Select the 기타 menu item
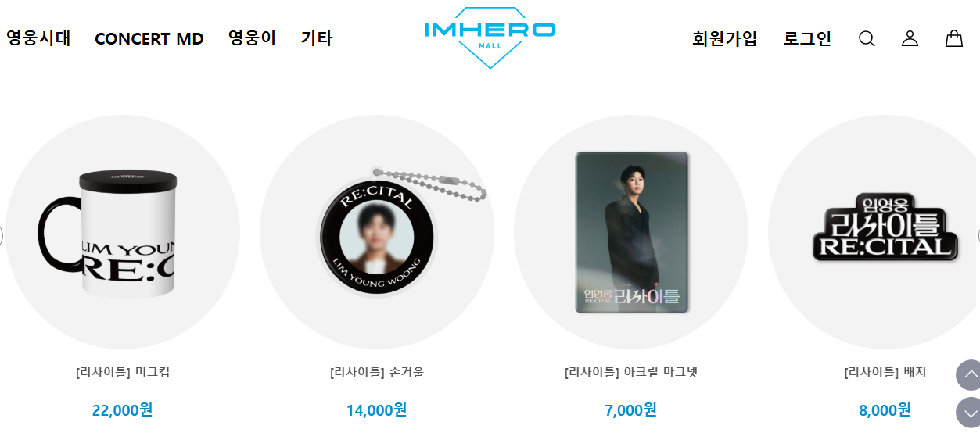980x447 pixels. coord(317,38)
